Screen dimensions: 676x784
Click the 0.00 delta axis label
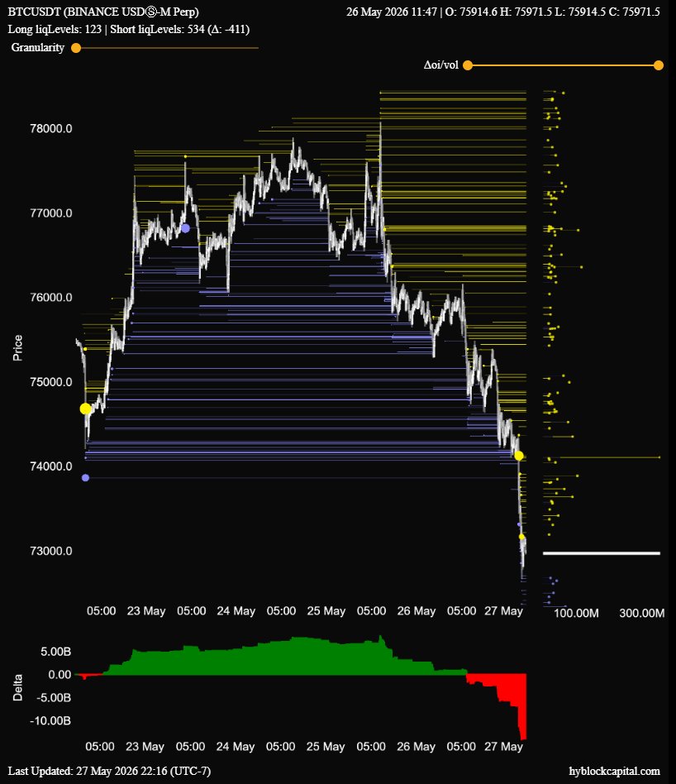60,675
